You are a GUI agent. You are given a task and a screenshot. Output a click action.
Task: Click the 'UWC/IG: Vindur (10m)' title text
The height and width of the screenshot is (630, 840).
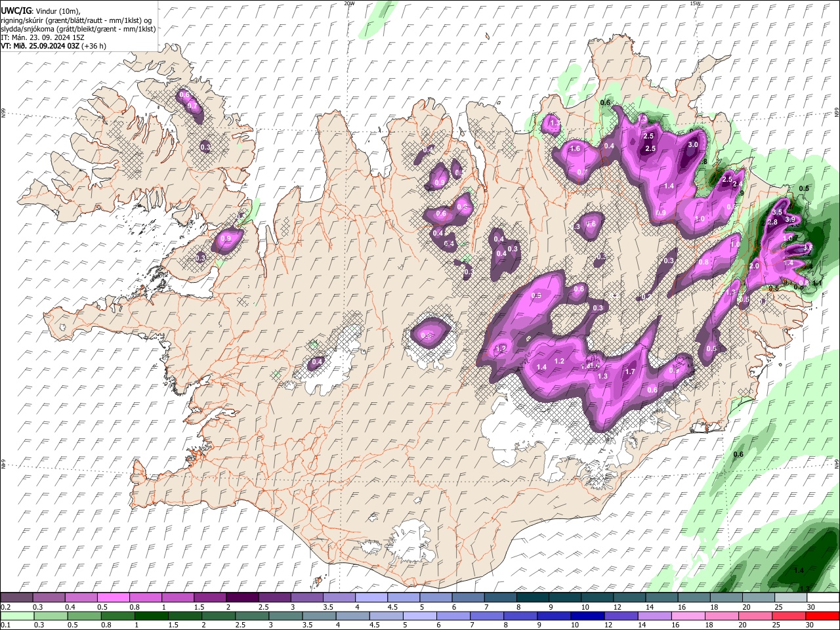(x=41, y=11)
